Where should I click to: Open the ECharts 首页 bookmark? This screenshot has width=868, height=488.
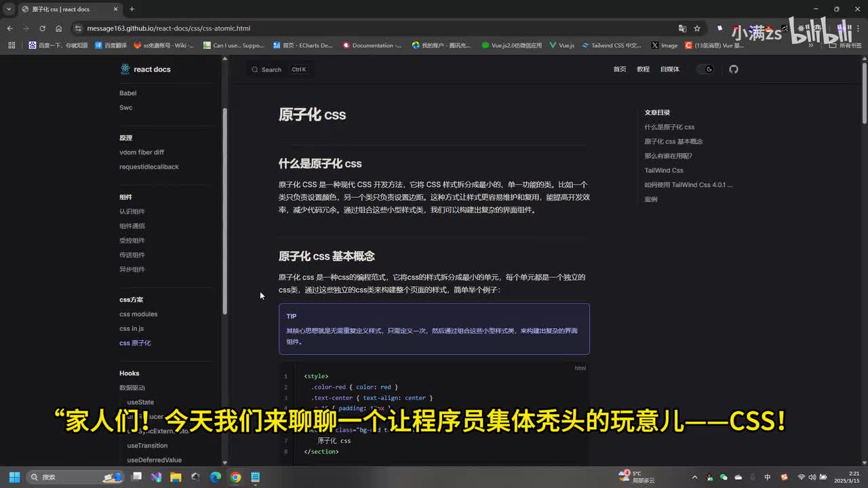pos(303,45)
